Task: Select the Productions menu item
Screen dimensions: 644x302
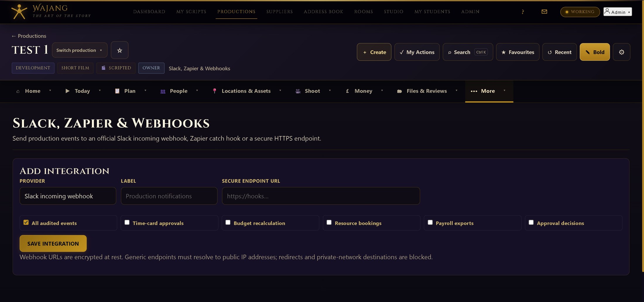Action: pos(237,12)
